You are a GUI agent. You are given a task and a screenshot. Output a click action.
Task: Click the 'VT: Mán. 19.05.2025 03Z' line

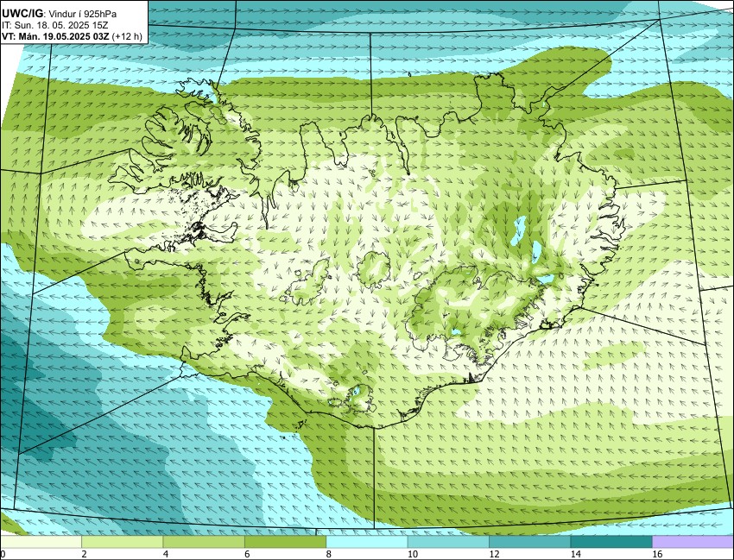(55, 36)
